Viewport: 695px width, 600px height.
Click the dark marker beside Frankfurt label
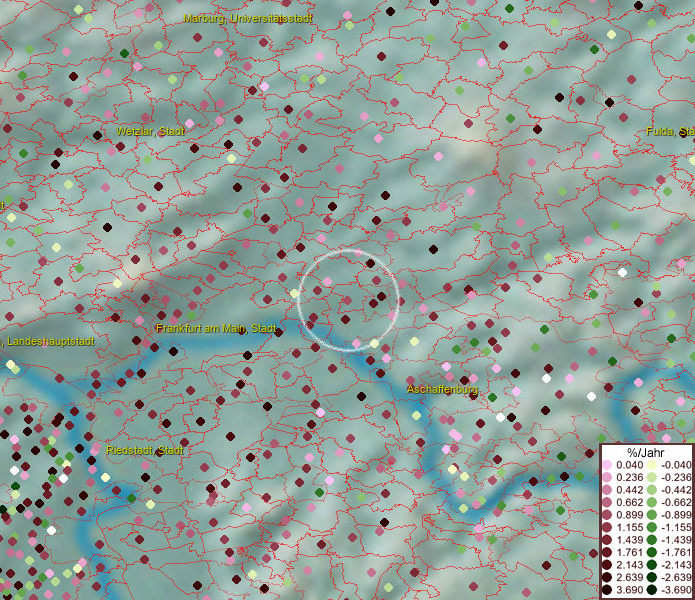click(x=279, y=332)
